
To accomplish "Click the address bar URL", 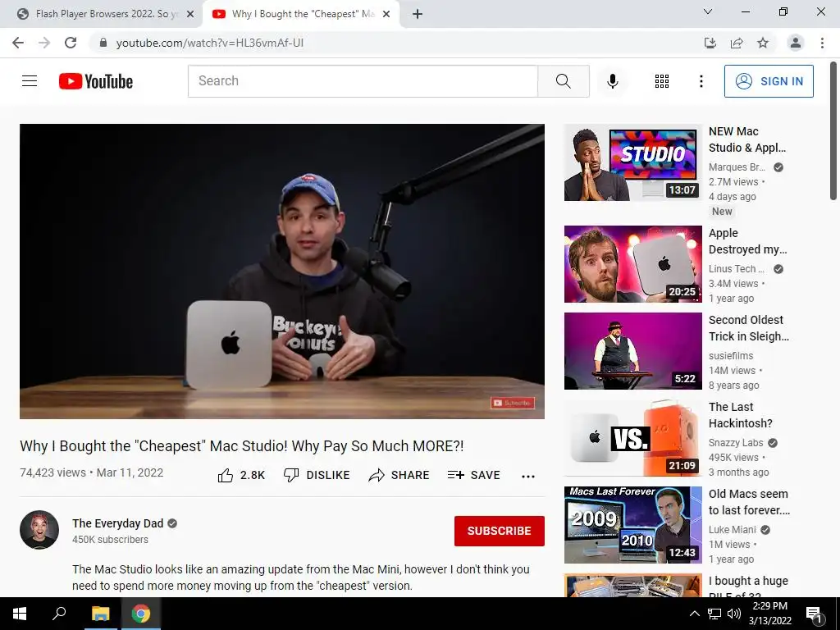I will 209,43.
